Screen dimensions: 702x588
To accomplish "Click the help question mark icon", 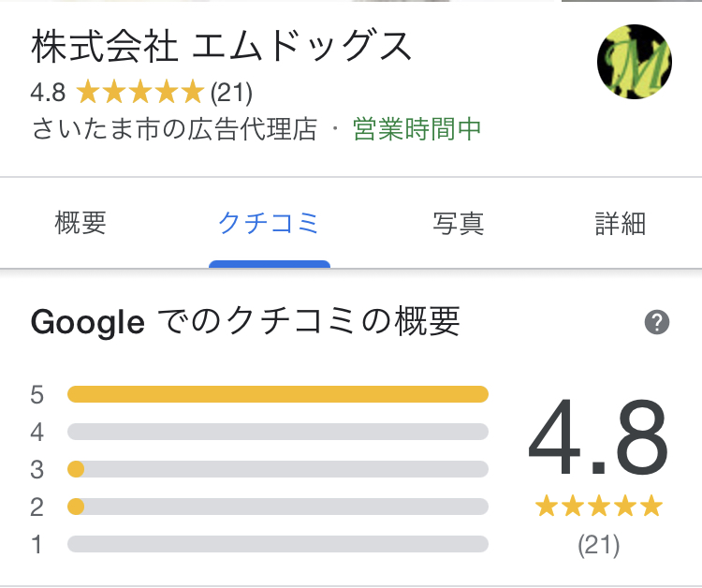I will 657,323.
